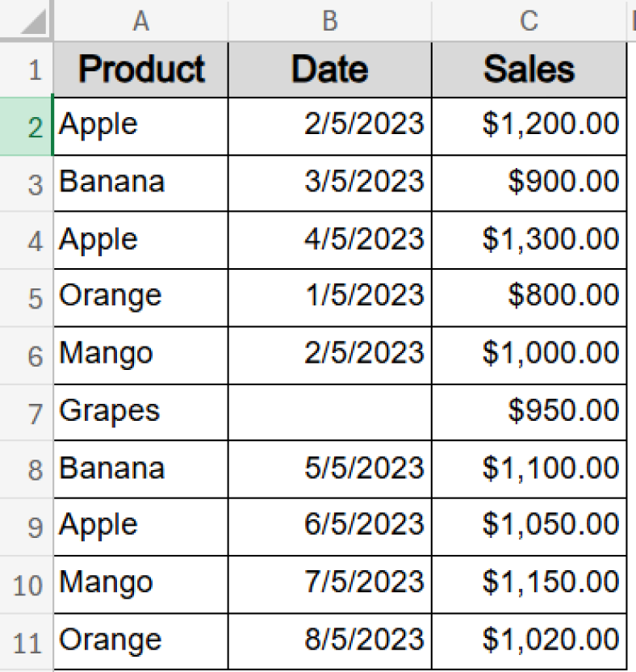Select the empty Date cell beside Grapes
Image resolution: width=636 pixels, height=672 pixels.
329,411
